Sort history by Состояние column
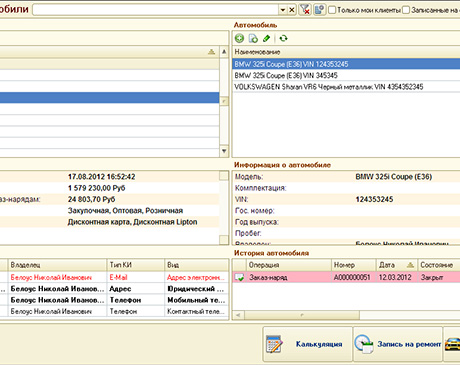The width and height of the screenshot is (460, 365). pyautogui.click(x=439, y=265)
